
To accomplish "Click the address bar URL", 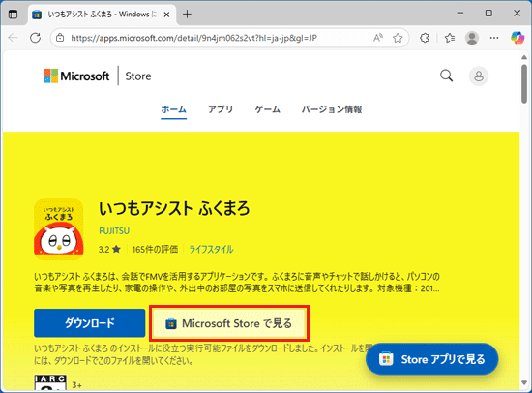I will click(x=193, y=38).
